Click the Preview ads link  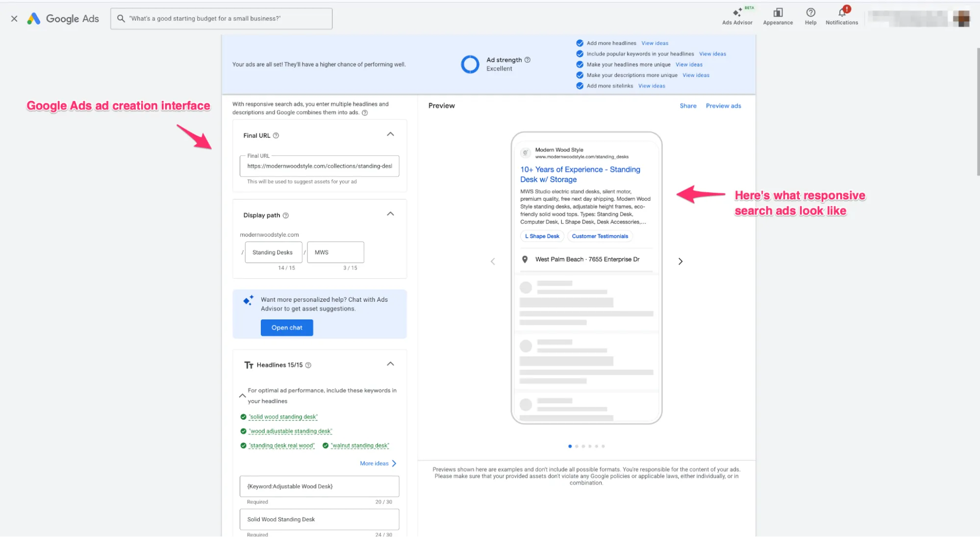[723, 106]
